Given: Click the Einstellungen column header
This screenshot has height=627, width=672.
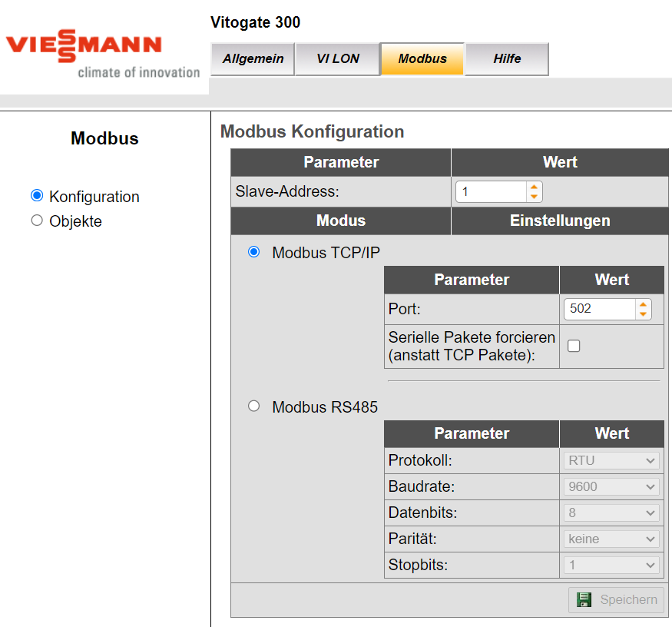Looking at the screenshot, I should (x=560, y=221).
